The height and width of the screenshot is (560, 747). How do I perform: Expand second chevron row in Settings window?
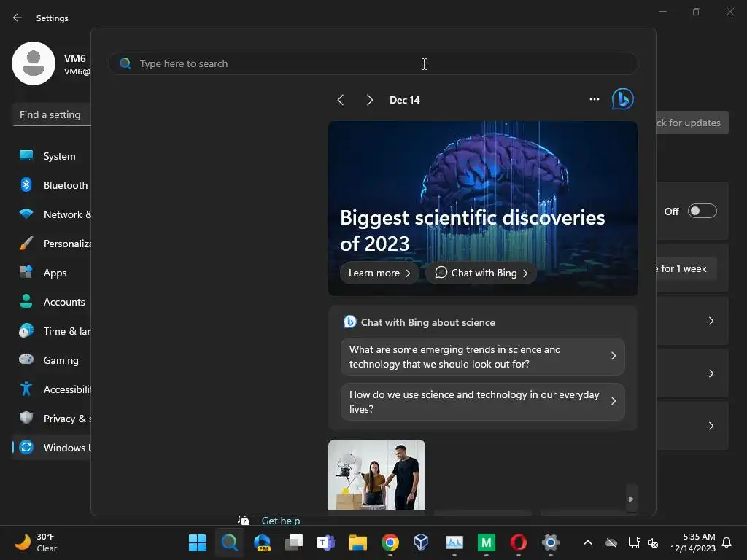(x=711, y=373)
